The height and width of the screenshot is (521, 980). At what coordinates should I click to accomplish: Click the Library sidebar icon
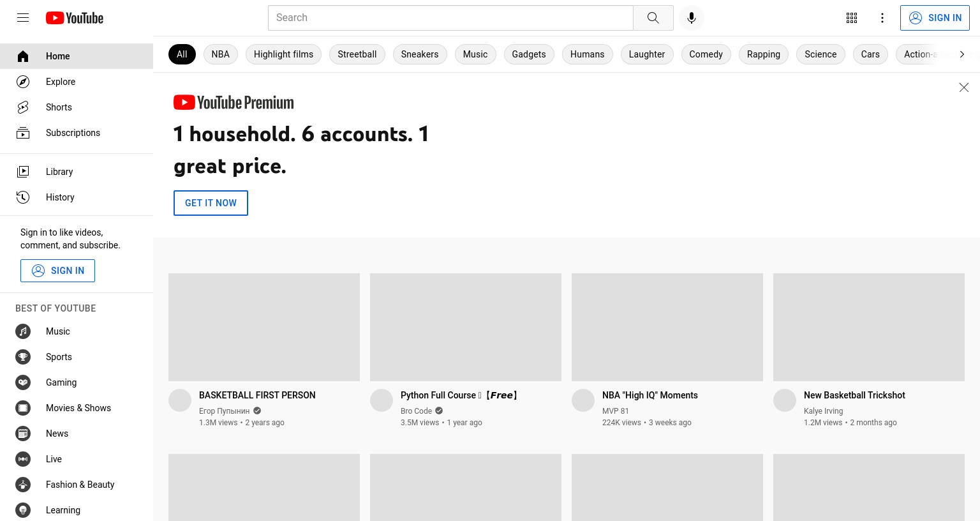23,172
